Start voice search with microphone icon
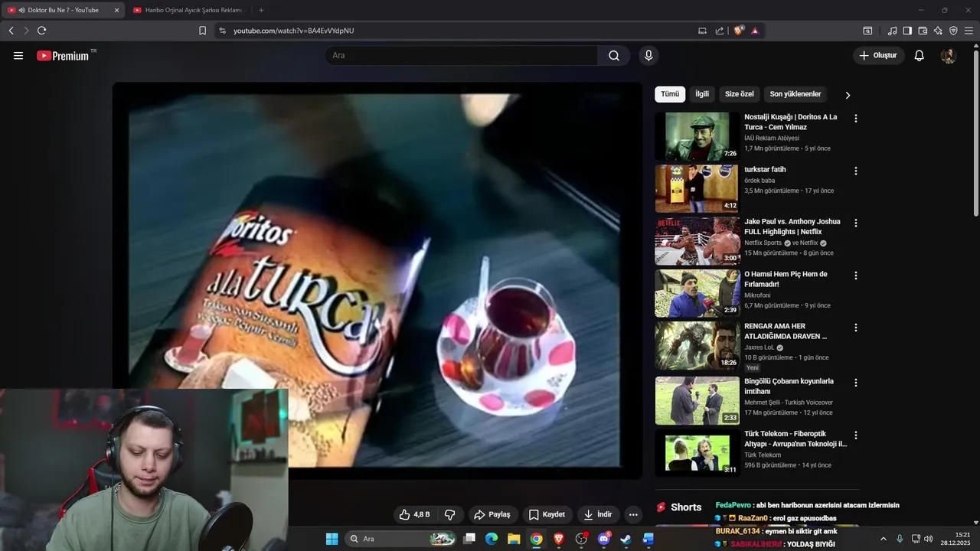This screenshot has height=551, width=980. point(648,56)
